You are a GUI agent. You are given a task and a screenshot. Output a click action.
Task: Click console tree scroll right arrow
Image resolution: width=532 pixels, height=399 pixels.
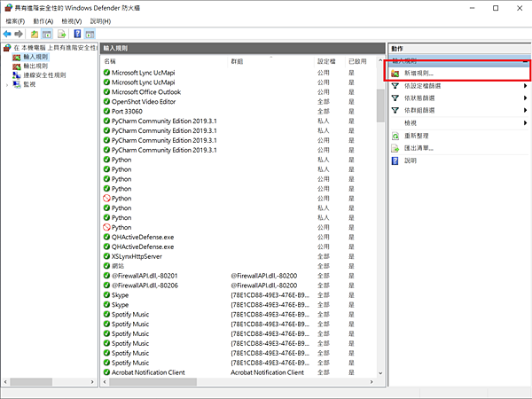[x=92, y=381]
